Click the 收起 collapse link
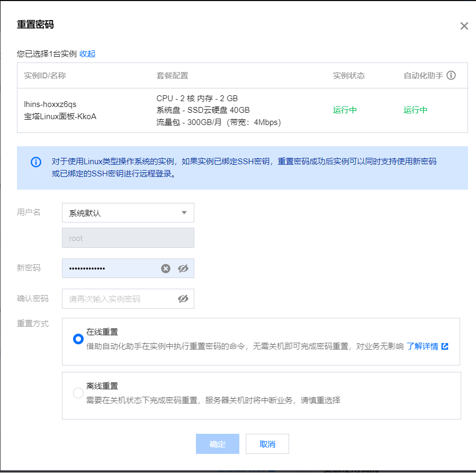Screen dimensions: 476x473 click(x=87, y=53)
